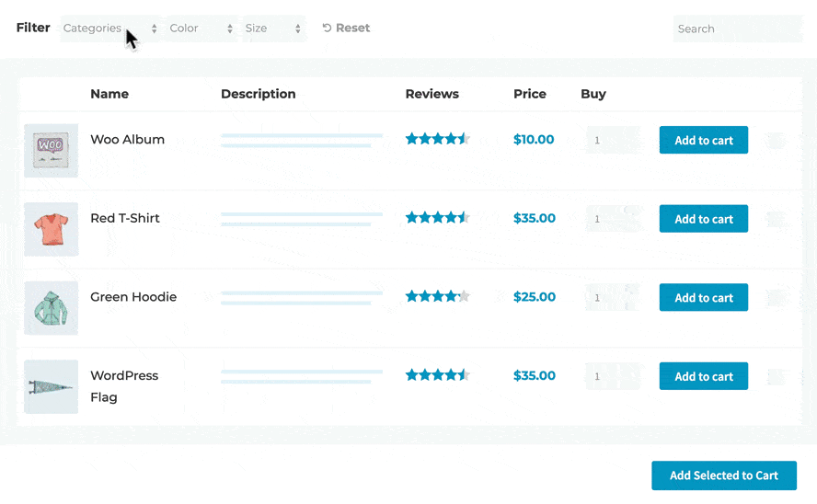Click the Green Hoodie product name
The height and width of the screenshot is (504, 817).
[133, 297]
